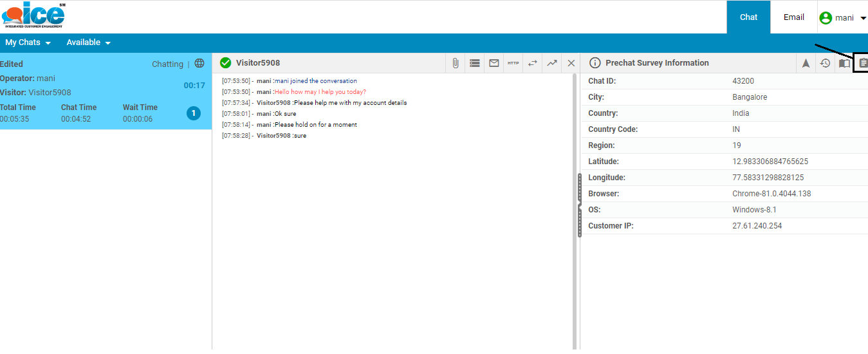This screenshot has width=868, height=354.
Task: Click the clipboard icon in info panel
Action: (x=863, y=63)
